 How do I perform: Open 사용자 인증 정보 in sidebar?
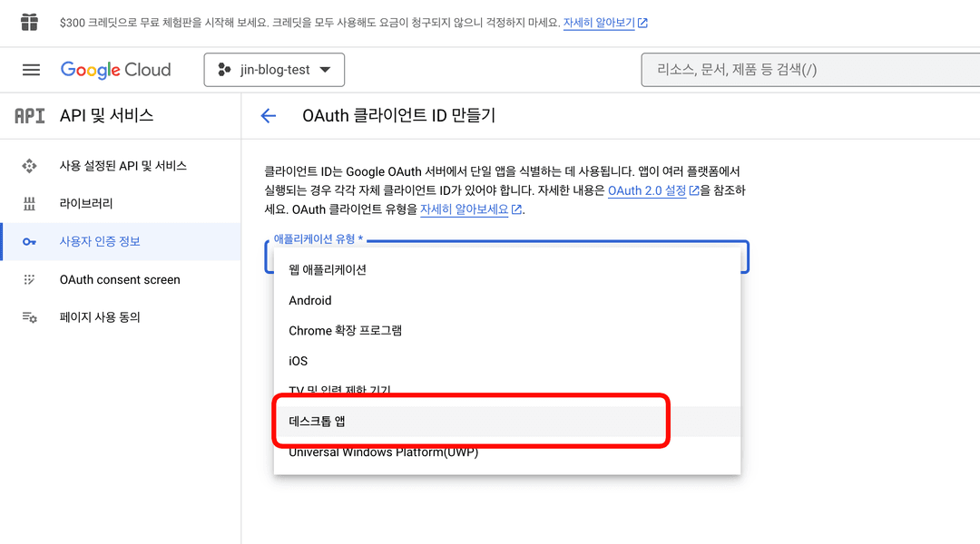pos(121,242)
